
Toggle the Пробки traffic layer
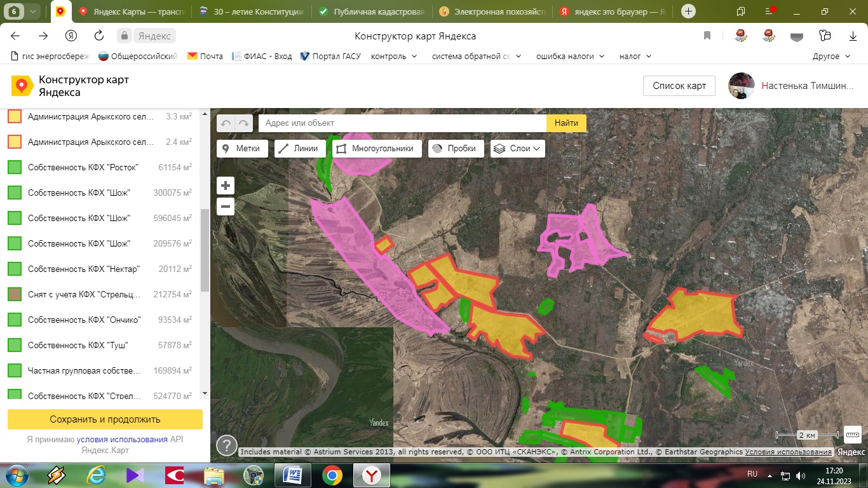pos(456,149)
